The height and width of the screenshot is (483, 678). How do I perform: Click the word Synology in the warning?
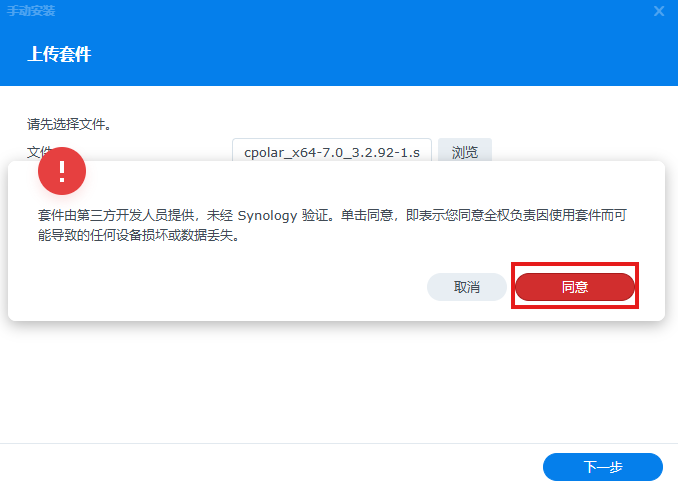270,215
